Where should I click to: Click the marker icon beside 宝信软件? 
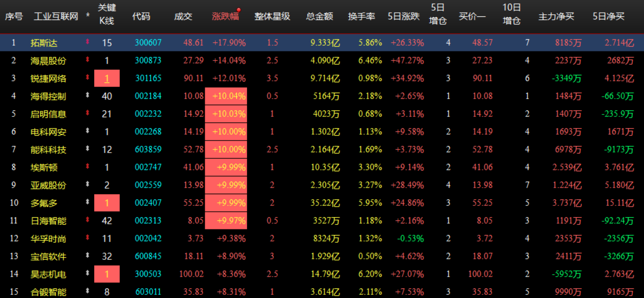88,256
